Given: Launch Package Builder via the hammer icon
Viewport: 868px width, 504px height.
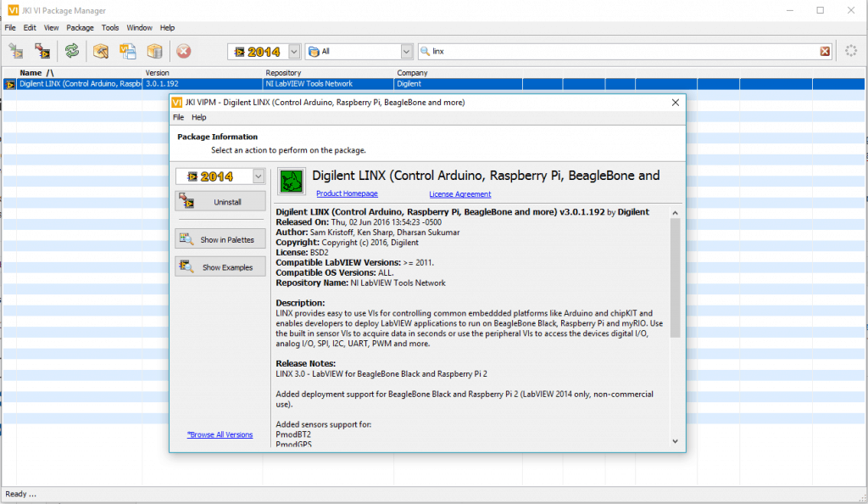Looking at the screenshot, I should pyautogui.click(x=100, y=51).
